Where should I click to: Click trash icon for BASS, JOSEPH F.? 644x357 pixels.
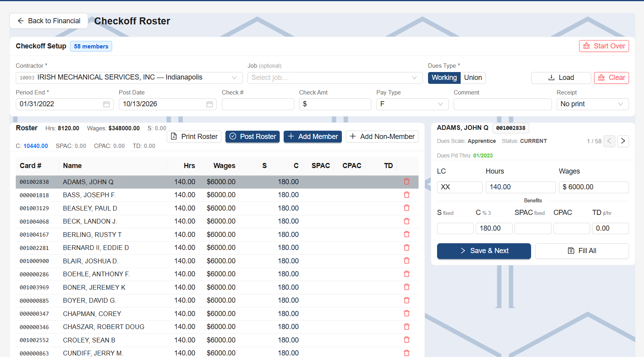407,195
